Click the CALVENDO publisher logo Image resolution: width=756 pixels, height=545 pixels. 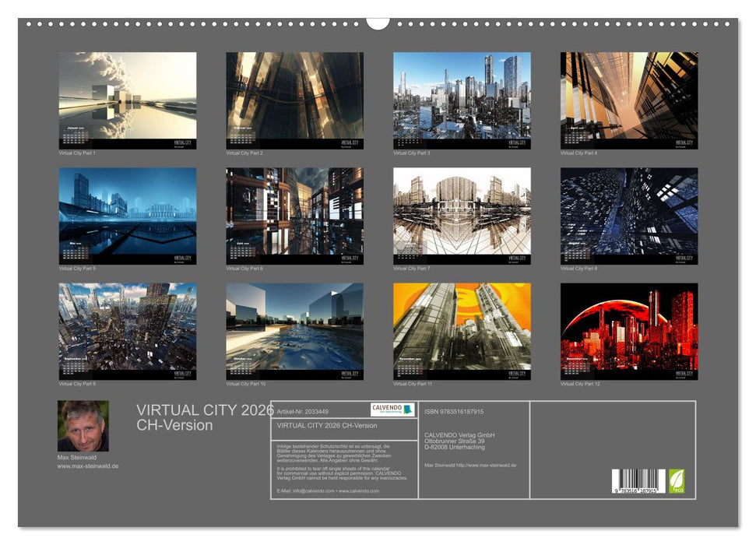[393, 410]
